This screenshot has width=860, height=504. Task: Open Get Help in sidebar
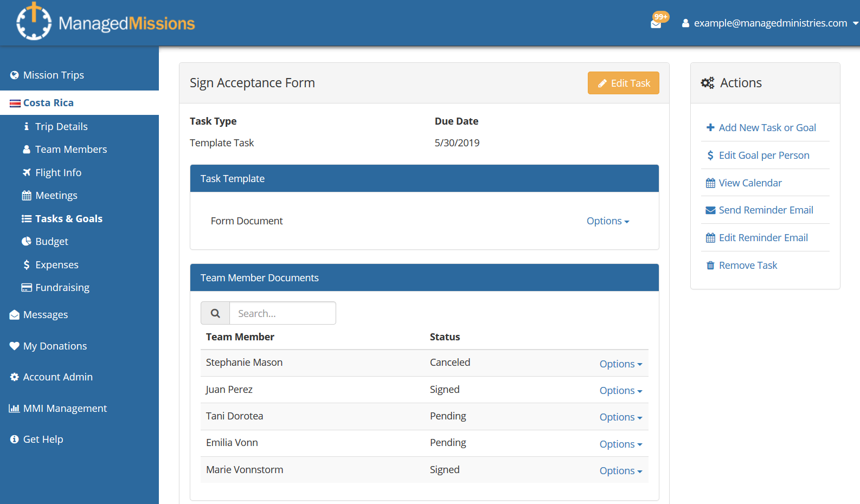click(43, 439)
